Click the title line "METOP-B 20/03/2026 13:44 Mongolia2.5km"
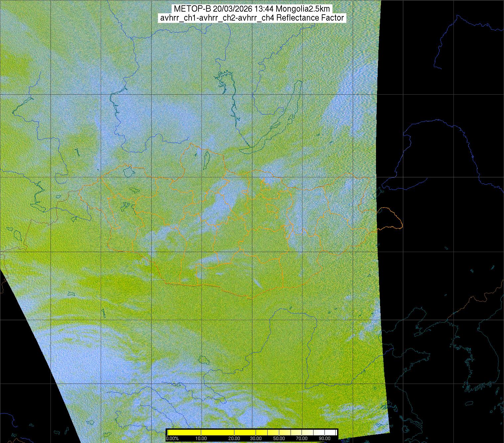 click(252, 9)
